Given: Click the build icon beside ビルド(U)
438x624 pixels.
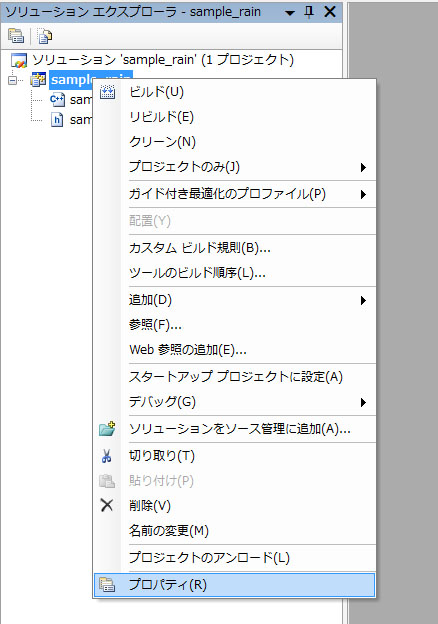Looking at the screenshot, I should pyautogui.click(x=107, y=92).
